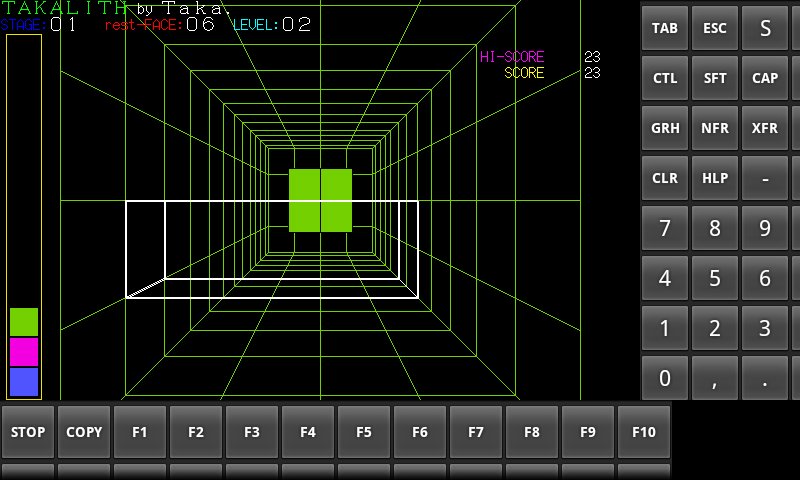Tap numpad key 7
Viewport: 800px width, 480px height.
click(664, 228)
